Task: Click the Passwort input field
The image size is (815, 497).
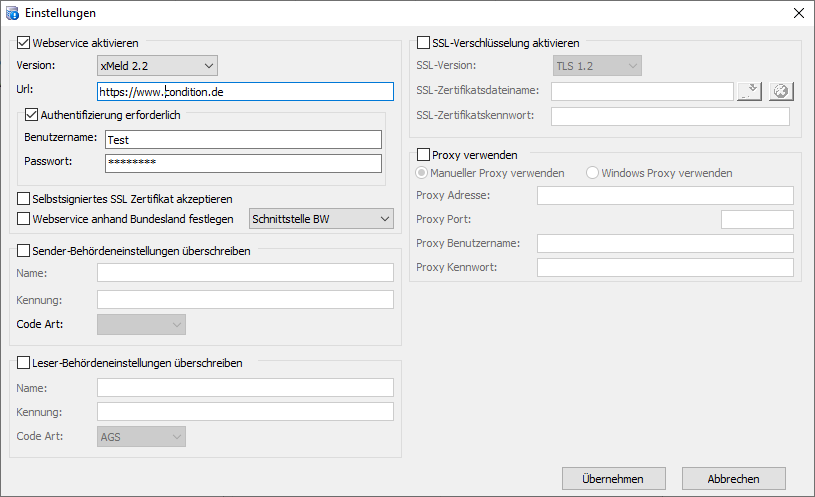Action: click(x=243, y=163)
